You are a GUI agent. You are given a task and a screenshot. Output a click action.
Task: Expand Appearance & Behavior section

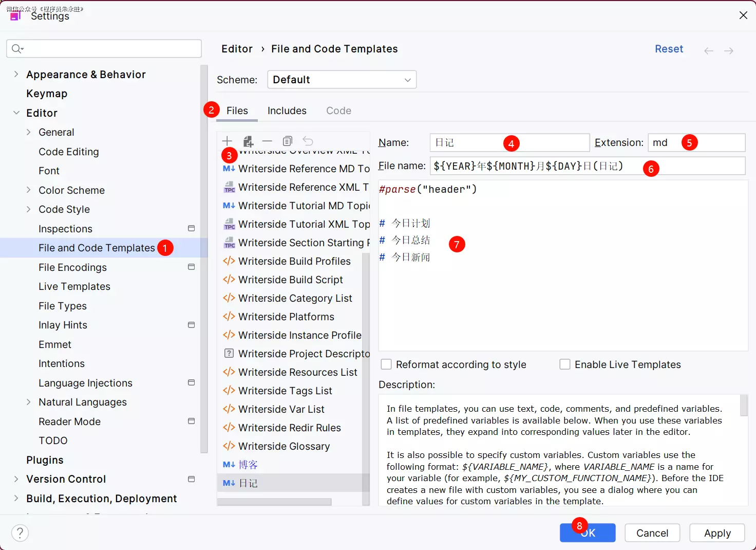pyautogui.click(x=16, y=75)
